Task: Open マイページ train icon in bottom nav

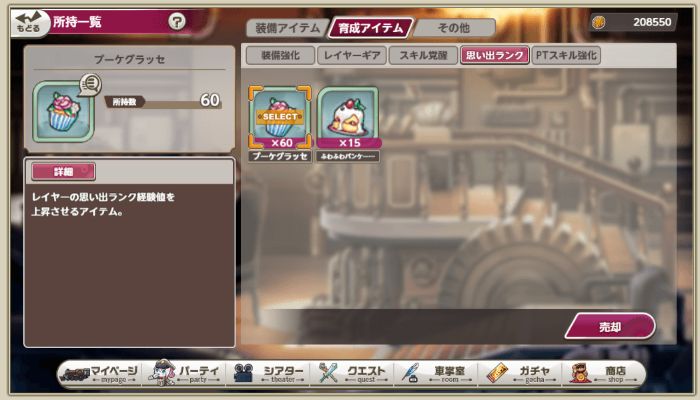Action: (75, 374)
